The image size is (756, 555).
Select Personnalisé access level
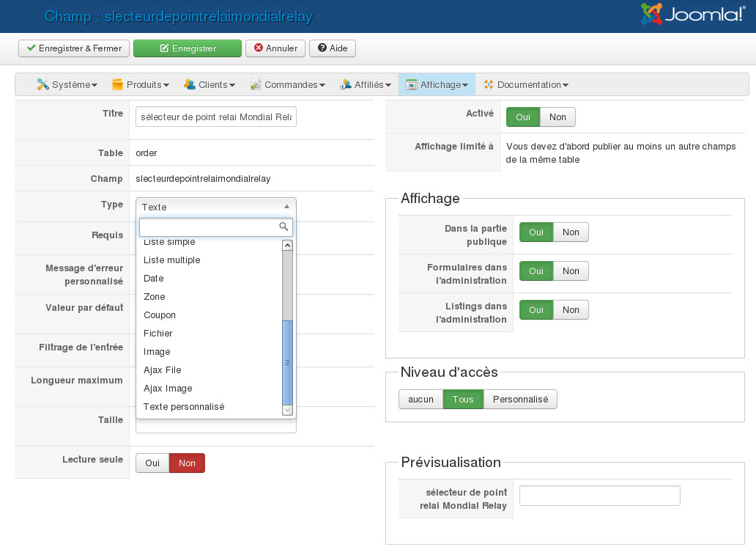520,399
